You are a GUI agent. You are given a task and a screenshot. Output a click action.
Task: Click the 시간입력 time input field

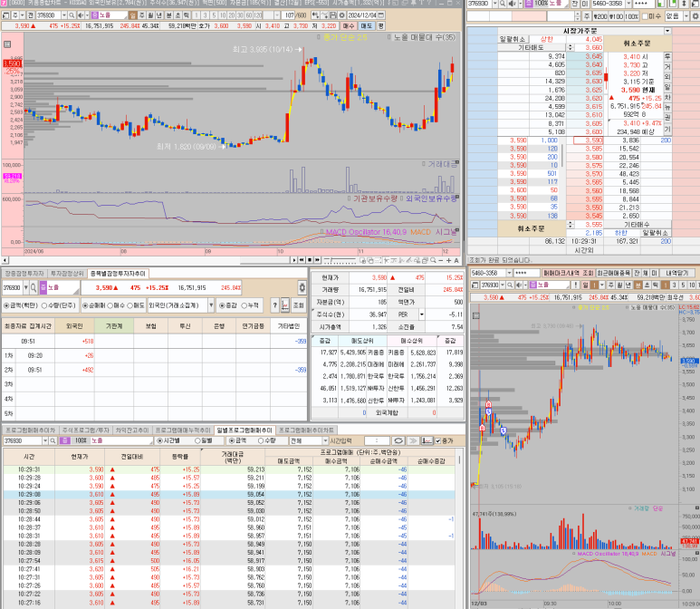point(378,440)
